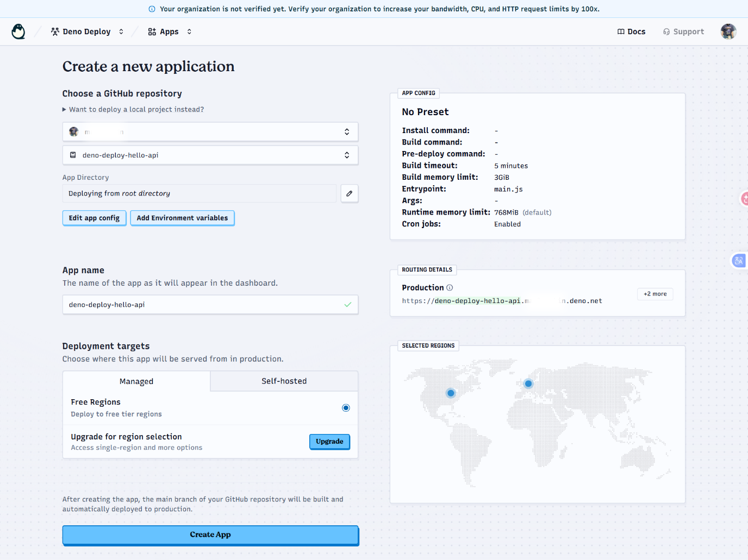Screen dimensions: 748x560
Task: Open the Apps switcher dropdown
Action: [170, 32]
